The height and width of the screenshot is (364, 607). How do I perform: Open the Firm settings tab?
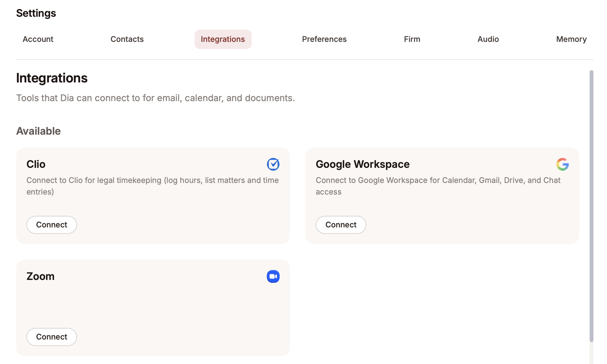[412, 39]
